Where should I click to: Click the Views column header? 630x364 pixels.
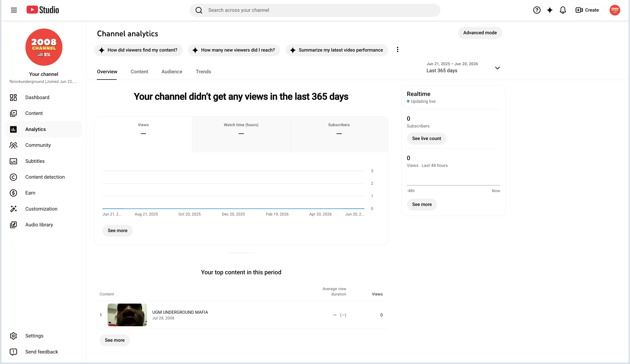(x=377, y=294)
